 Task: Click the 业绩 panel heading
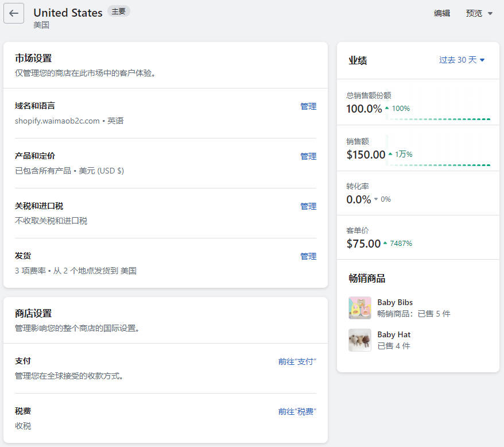click(x=358, y=60)
